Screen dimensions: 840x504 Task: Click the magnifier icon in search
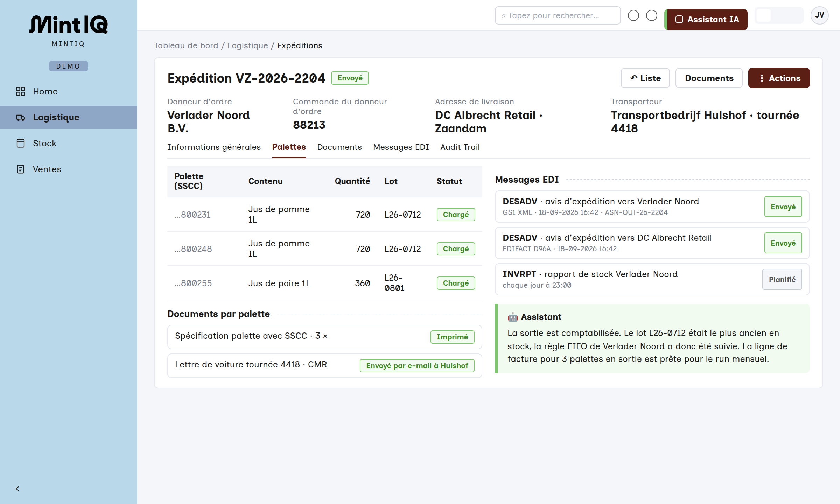(x=503, y=16)
